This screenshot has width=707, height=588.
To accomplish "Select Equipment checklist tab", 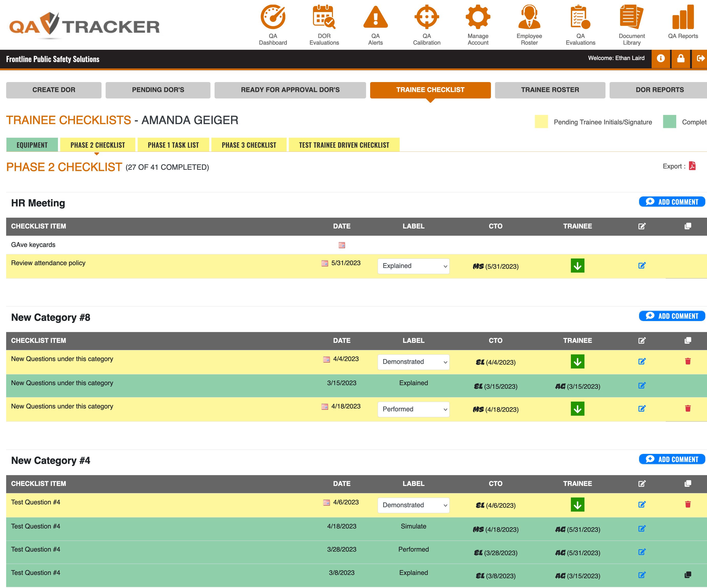I will [32, 145].
